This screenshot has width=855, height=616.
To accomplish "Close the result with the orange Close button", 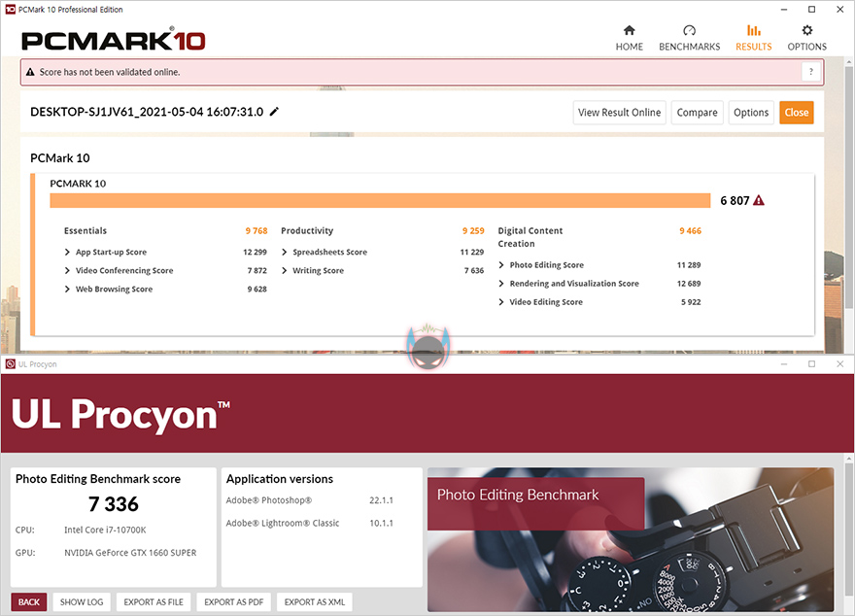I will 796,113.
